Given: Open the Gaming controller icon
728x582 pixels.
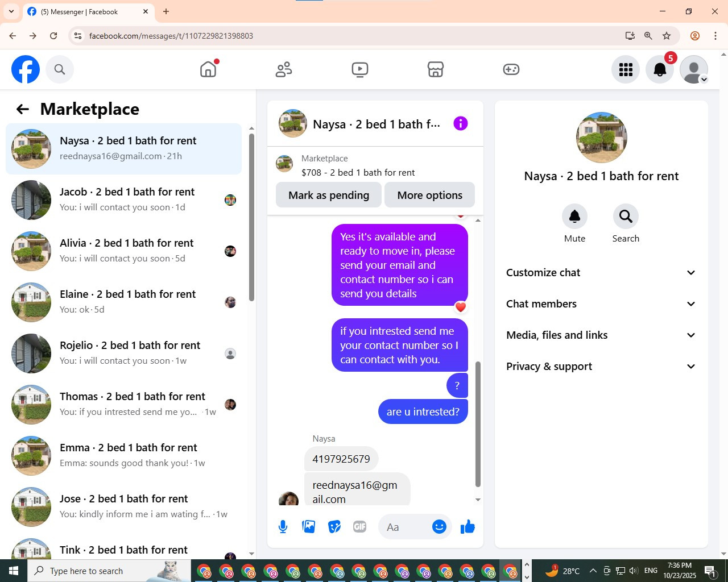Looking at the screenshot, I should pos(511,69).
